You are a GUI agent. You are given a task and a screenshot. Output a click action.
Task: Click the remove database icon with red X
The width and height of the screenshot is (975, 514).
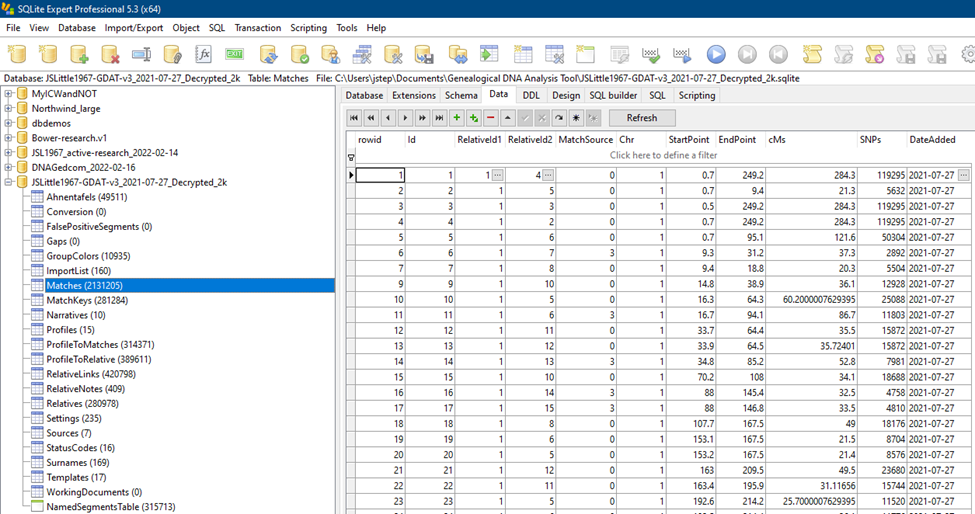[110, 54]
